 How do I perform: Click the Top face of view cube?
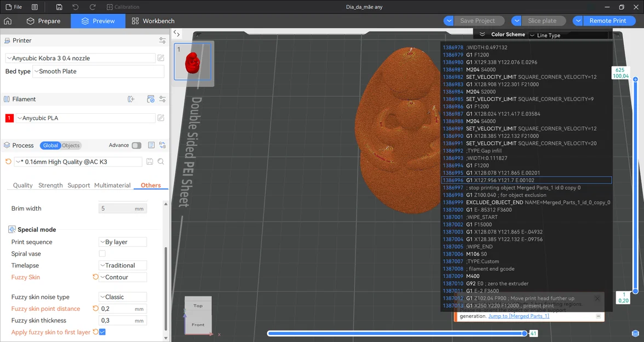coord(198,306)
